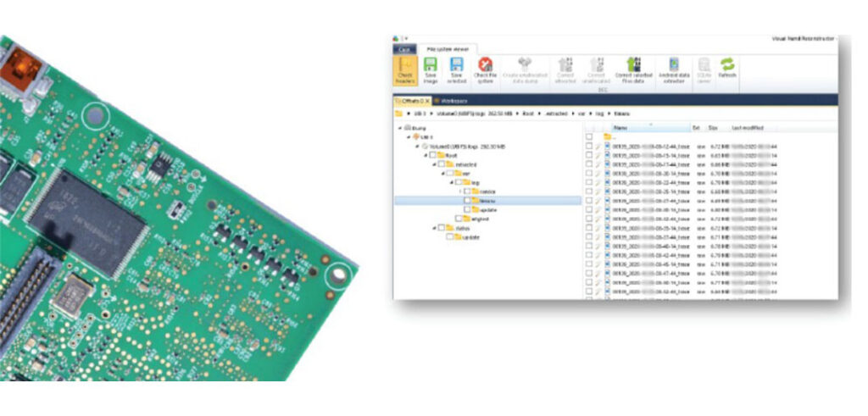Screen dimensions: 868x416
Task: Click the Check Headers ribbon icon
Action: 405,69
